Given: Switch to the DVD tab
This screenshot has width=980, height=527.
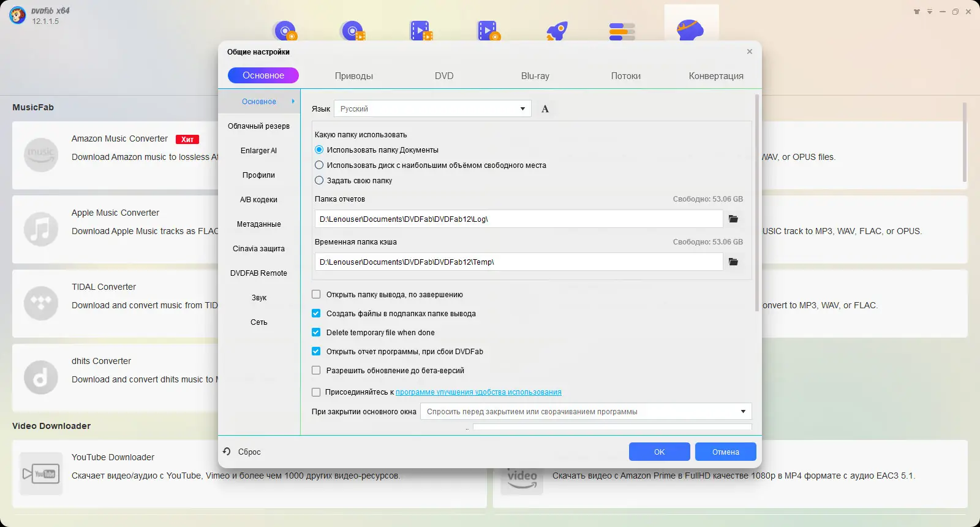Looking at the screenshot, I should tap(444, 76).
